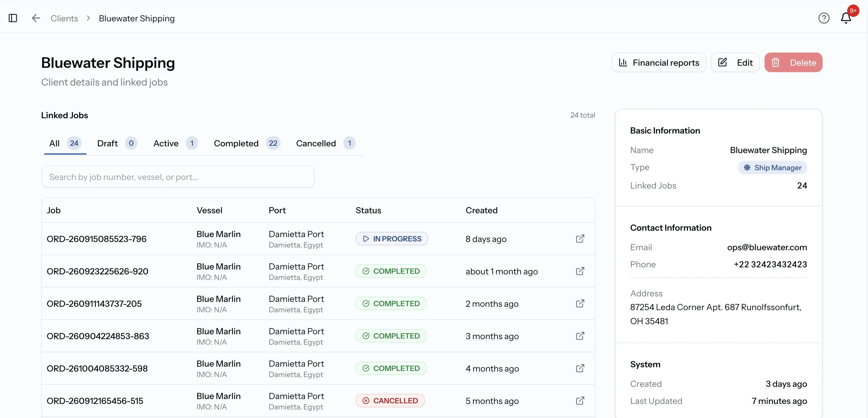Click the IN PROGRESS status badge

392,239
